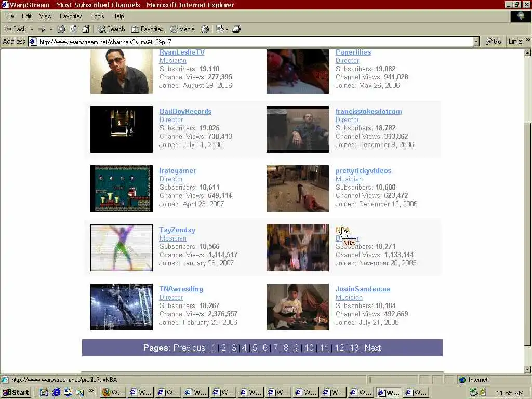Open the Help menu
532x399 pixels.
click(x=118, y=16)
